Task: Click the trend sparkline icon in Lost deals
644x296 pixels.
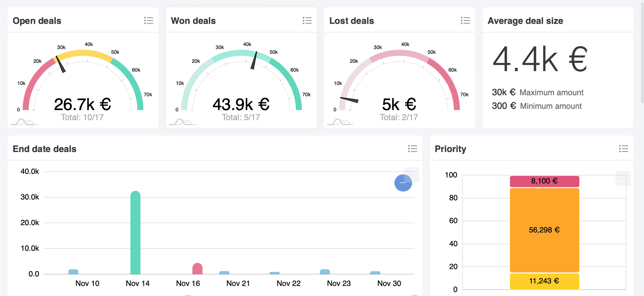Action: (341, 122)
